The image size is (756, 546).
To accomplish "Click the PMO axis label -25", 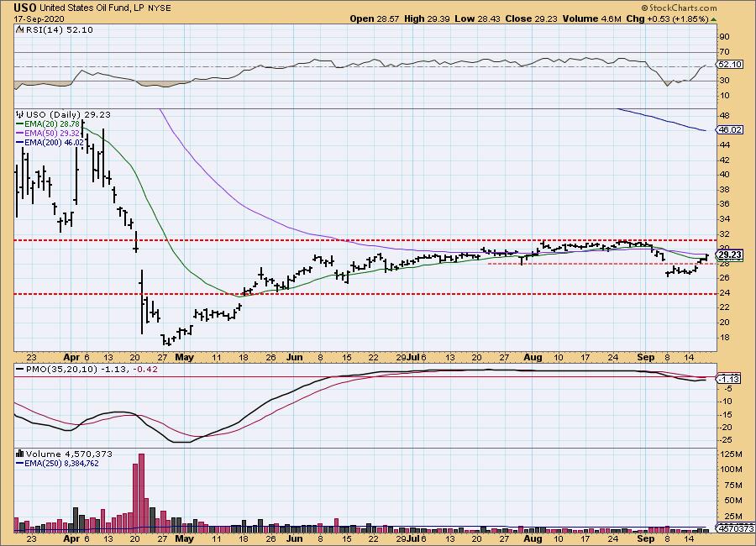I will (726, 440).
